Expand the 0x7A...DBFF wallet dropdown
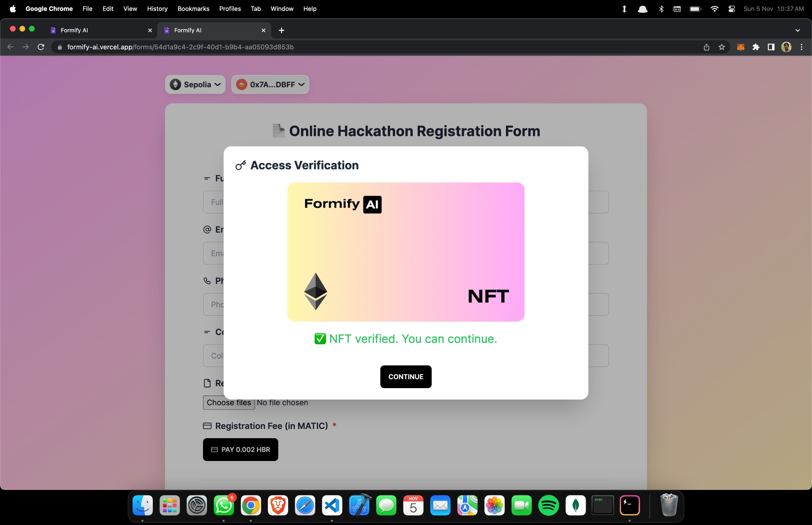This screenshot has height=525, width=812. tap(270, 85)
